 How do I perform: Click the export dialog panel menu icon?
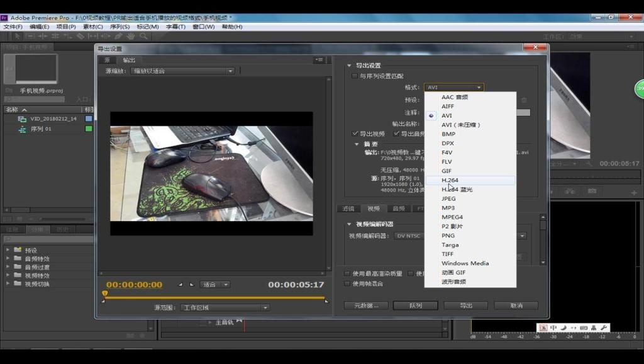(319, 60)
